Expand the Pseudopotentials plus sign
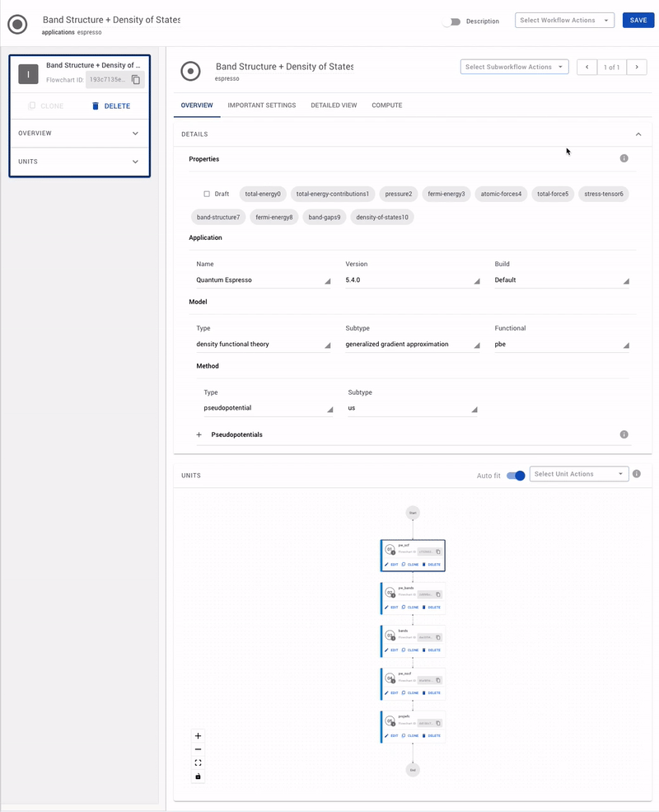This screenshot has height=812, width=659. click(199, 434)
